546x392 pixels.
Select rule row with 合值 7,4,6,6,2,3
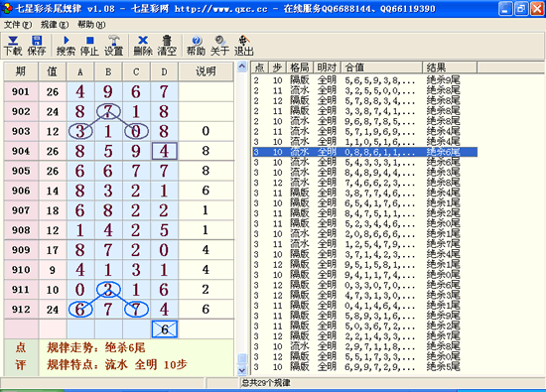tap(364, 183)
